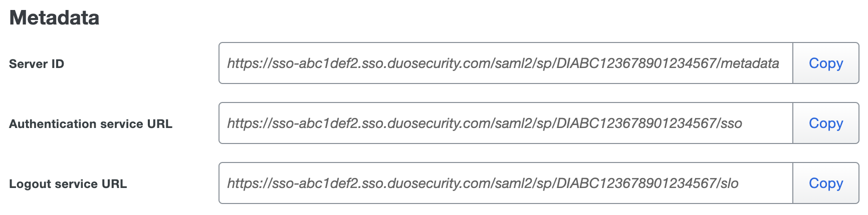Focus the Authentication service URL field
868x215 pixels.
505,123
